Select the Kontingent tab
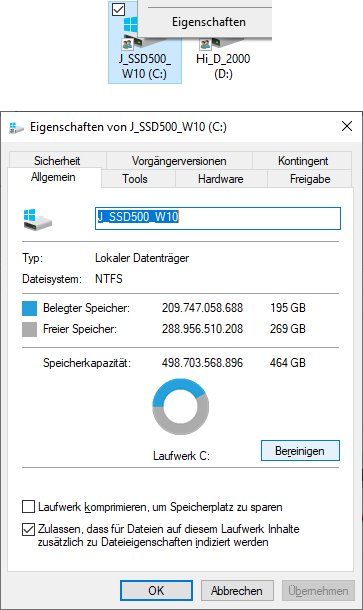Screen dimensions: 363x610 tap(303, 161)
